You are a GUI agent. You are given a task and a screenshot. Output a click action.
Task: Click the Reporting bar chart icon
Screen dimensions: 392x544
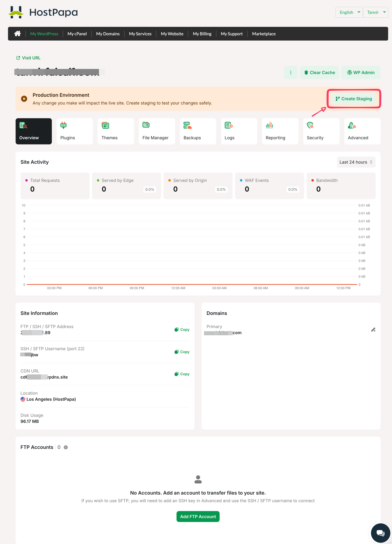point(269,125)
